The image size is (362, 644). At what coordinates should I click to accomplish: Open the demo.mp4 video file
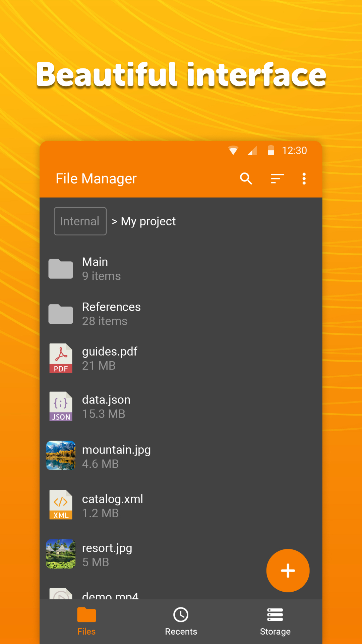[110, 595]
